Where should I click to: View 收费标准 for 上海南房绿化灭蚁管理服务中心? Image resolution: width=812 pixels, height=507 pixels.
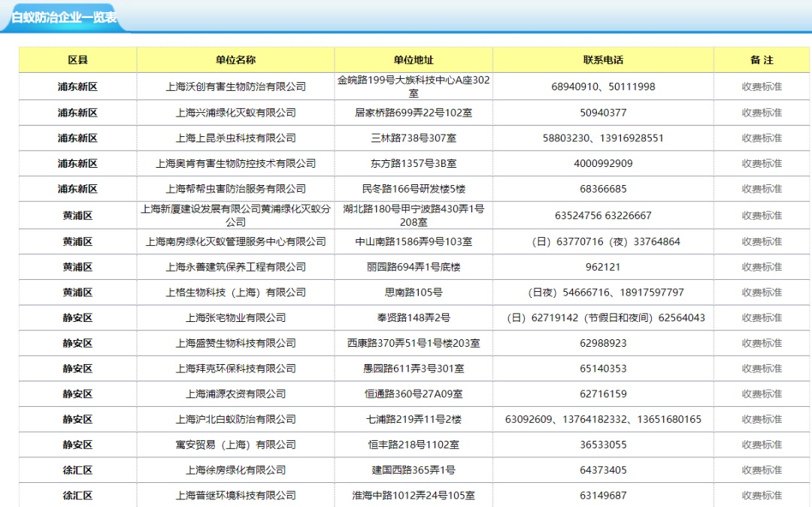pyautogui.click(x=761, y=241)
